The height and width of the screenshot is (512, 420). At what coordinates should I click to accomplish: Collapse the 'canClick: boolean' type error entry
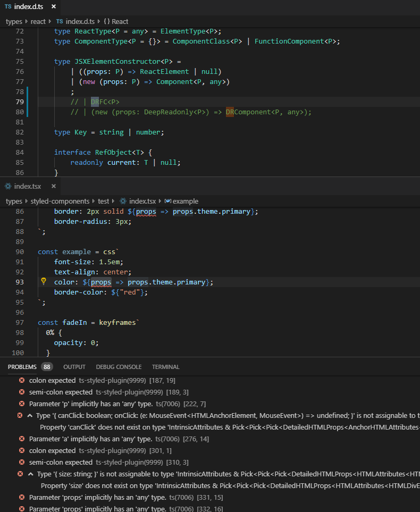30,416
